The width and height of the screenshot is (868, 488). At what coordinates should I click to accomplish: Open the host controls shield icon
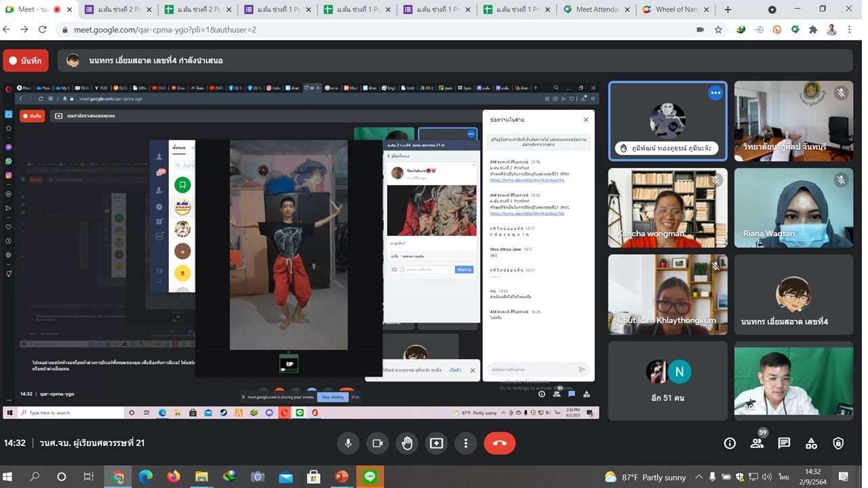[838, 443]
